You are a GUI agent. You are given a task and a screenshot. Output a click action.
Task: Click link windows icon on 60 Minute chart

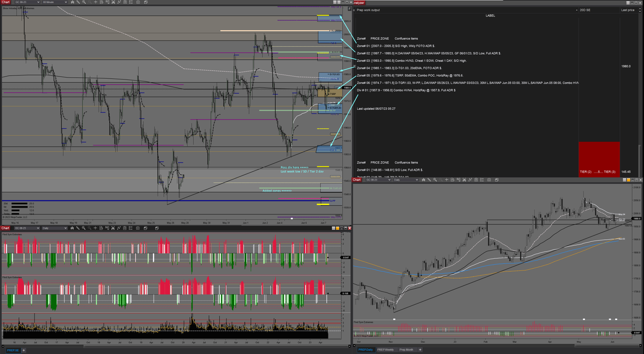tap(146, 2)
